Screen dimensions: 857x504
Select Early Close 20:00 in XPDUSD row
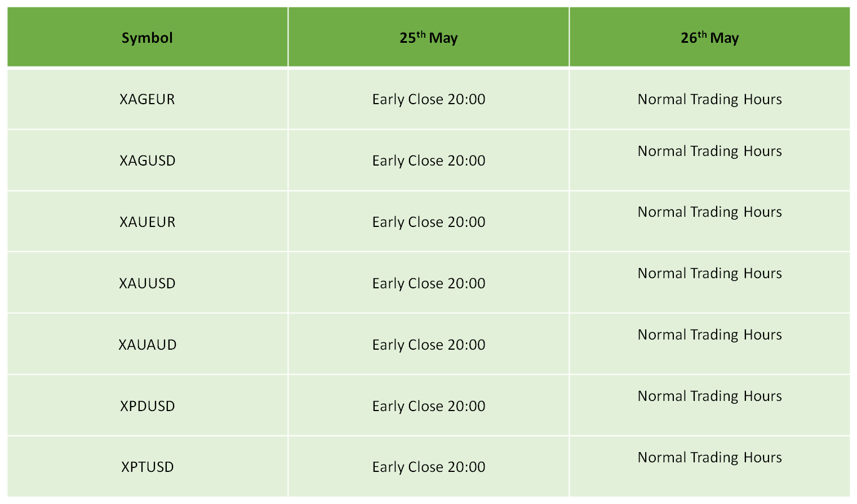[428, 406]
